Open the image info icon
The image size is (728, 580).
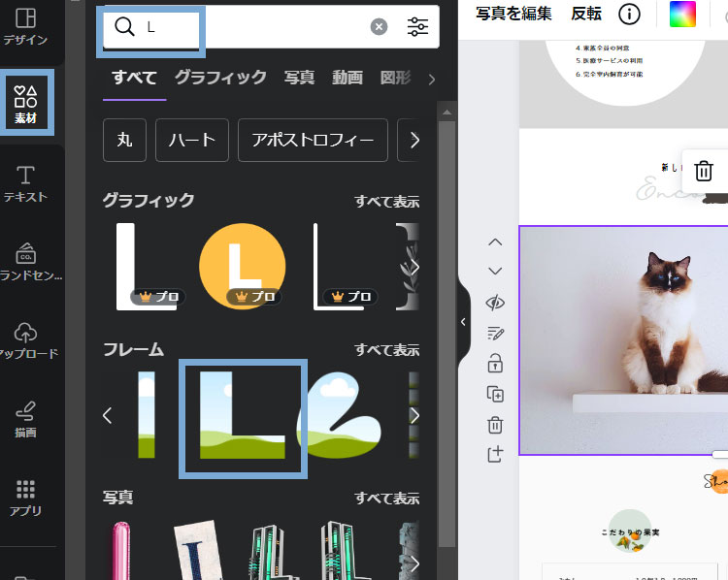point(629,15)
